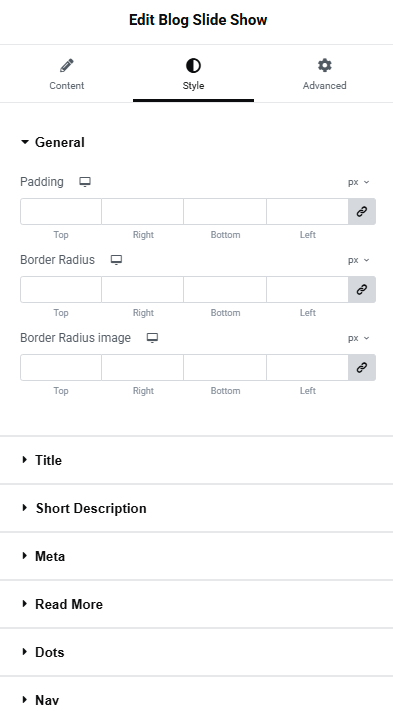Click the Padding Top input field
The image size is (393, 719).
[x=61, y=211]
